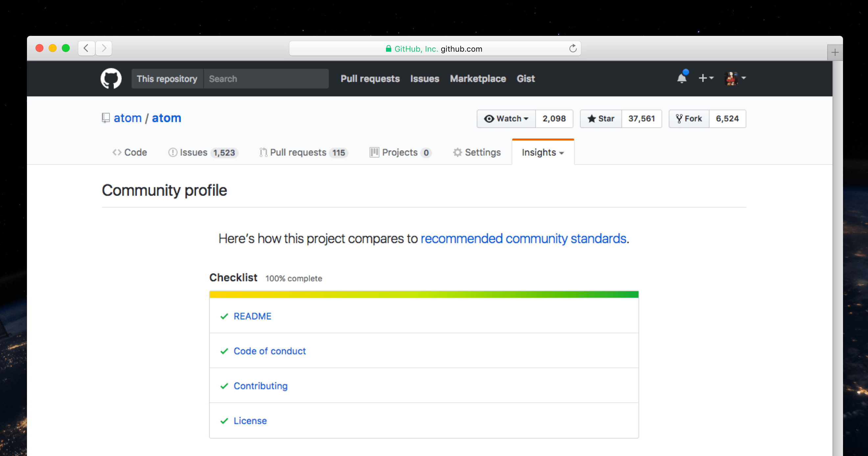Toggle the Code of conduct checkmark
The width and height of the screenshot is (868, 456).
(224, 351)
